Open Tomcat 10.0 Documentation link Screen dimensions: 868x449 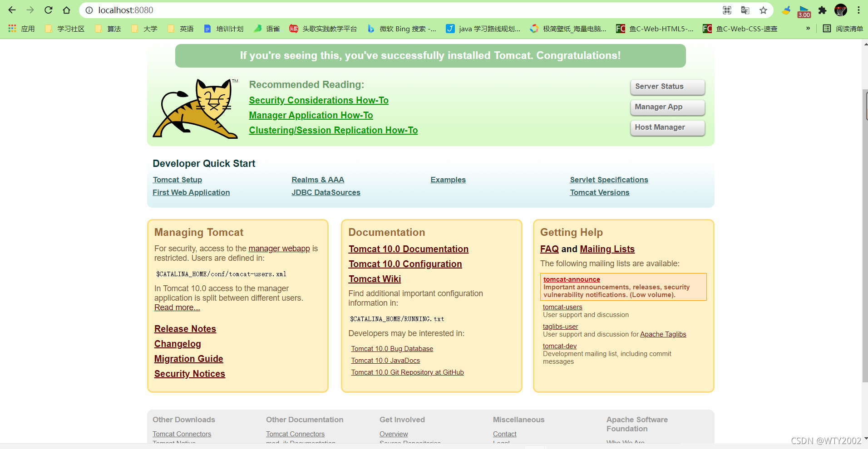(x=409, y=249)
